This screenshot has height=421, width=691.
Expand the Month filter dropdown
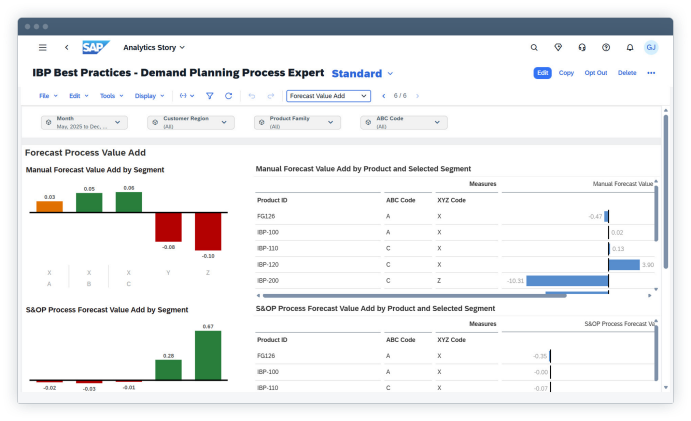click(x=118, y=122)
